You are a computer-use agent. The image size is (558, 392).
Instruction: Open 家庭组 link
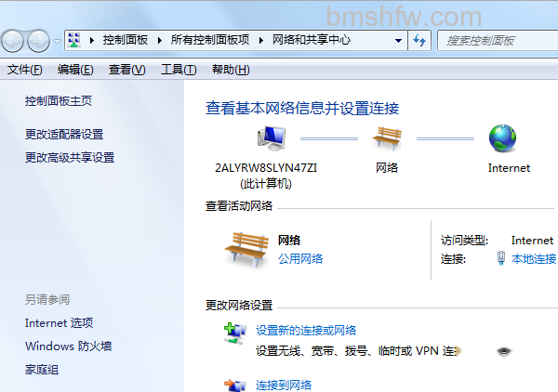tap(42, 370)
